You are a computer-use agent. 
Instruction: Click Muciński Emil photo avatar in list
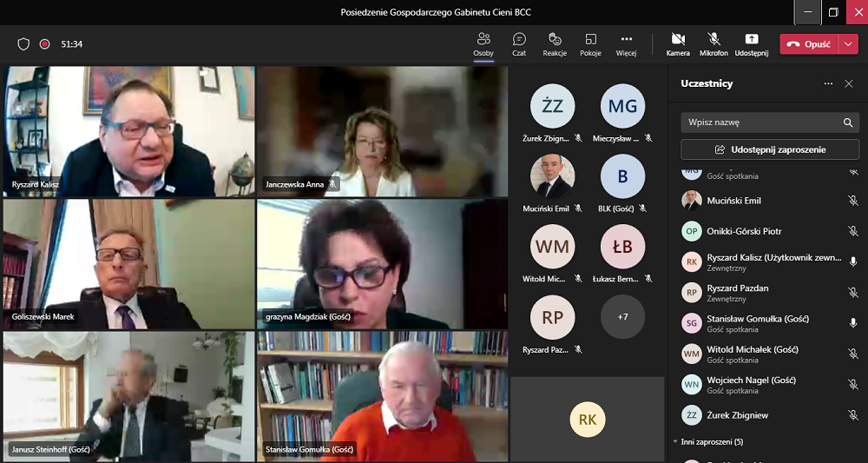692,201
